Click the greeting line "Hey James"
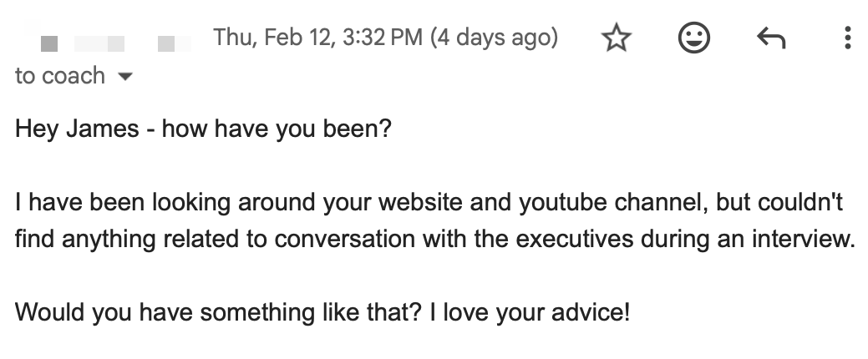 pyautogui.click(x=74, y=131)
